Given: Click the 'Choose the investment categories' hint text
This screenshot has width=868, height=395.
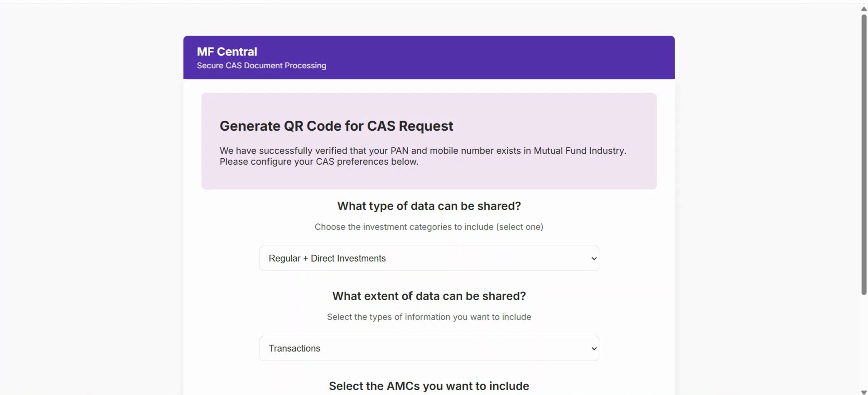Looking at the screenshot, I should click(429, 227).
